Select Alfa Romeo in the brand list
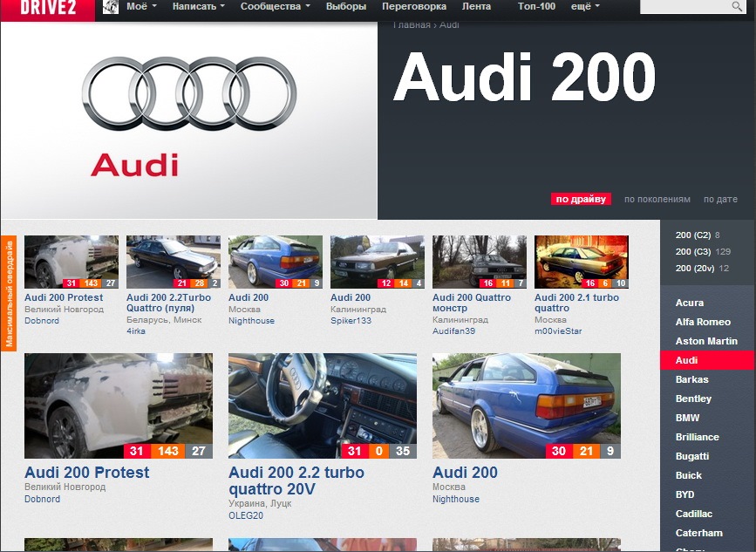The image size is (756, 552). [x=703, y=322]
